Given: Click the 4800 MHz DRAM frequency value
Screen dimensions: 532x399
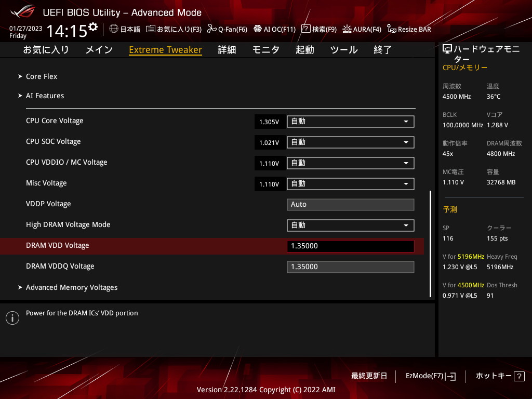Looking at the screenshot, I should [501, 154].
